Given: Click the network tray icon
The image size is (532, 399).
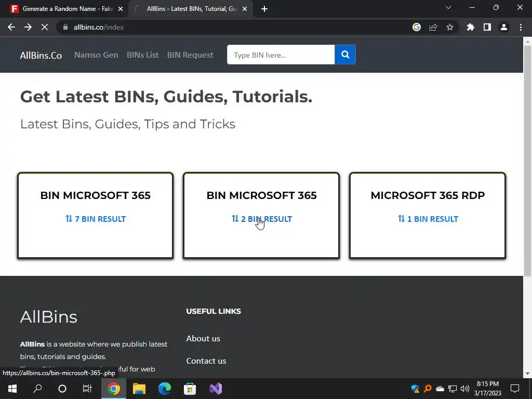Looking at the screenshot, I should pos(453,389).
